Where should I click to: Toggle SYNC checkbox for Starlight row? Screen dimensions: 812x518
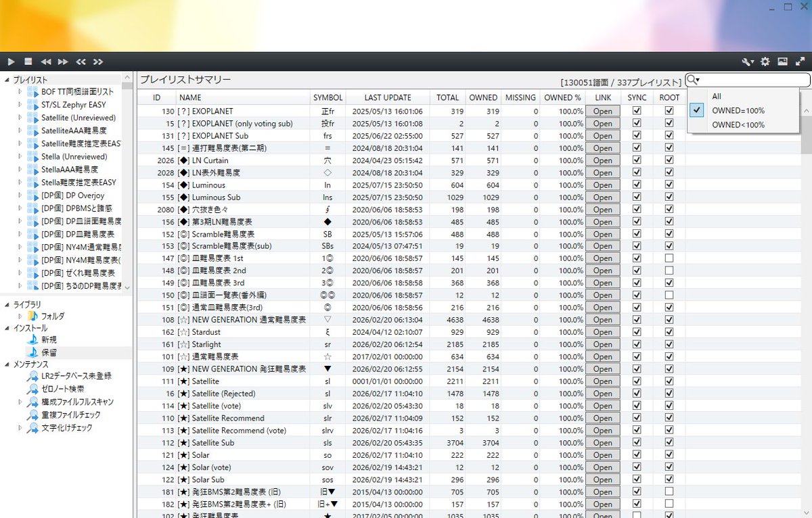[637, 344]
